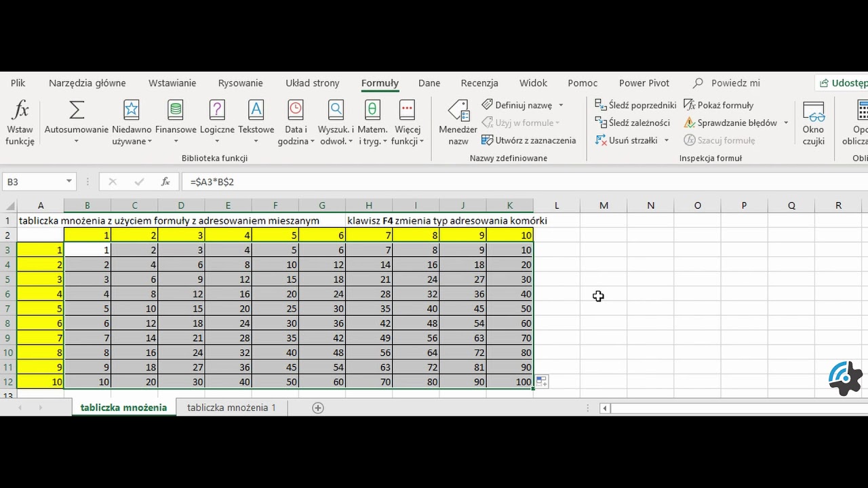Select cell B3 containing 1
The width and height of the screenshot is (868, 488).
coord(87,249)
